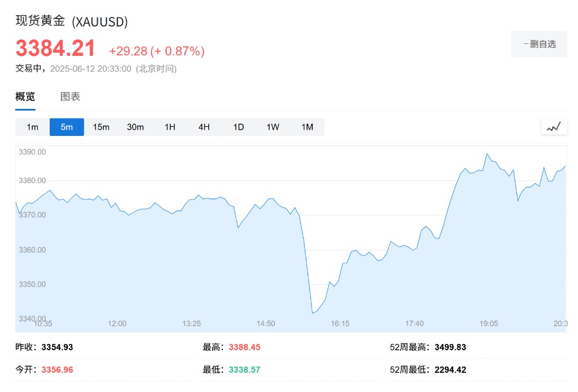Screen dimensions: 578x392
Task: Choose the 30m interval
Action: pyautogui.click(x=135, y=127)
